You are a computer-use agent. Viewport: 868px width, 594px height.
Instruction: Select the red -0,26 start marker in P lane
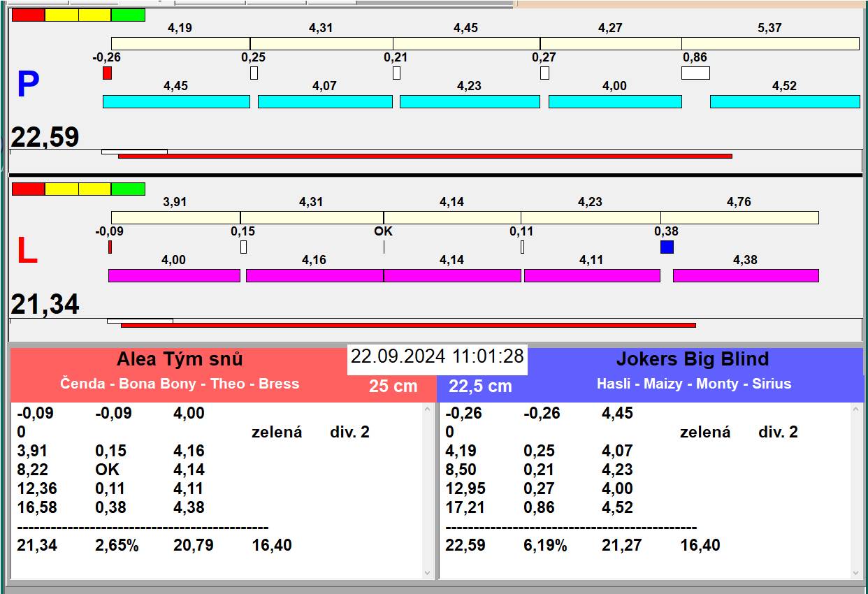click(107, 73)
